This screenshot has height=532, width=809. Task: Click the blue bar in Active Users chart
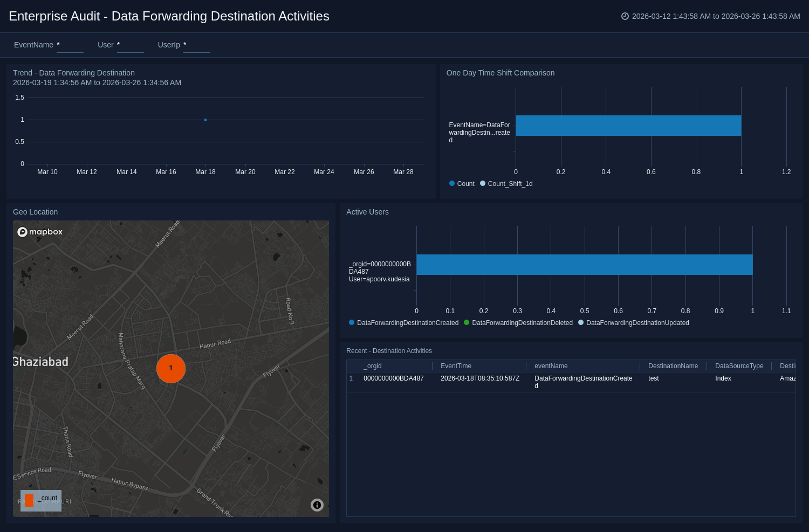tap(584, 265)
